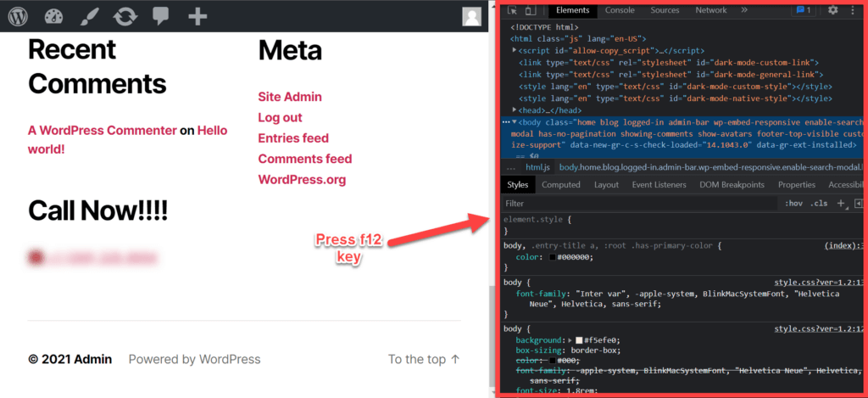This screenshot has height=398, width=868.
Task: Switch to the Sources tab
Action: [665, 10]
